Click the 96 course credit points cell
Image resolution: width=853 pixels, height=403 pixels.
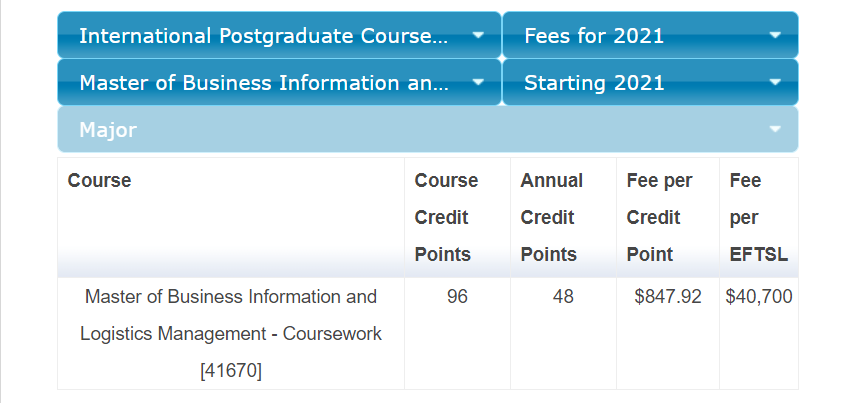coord(457,296)
